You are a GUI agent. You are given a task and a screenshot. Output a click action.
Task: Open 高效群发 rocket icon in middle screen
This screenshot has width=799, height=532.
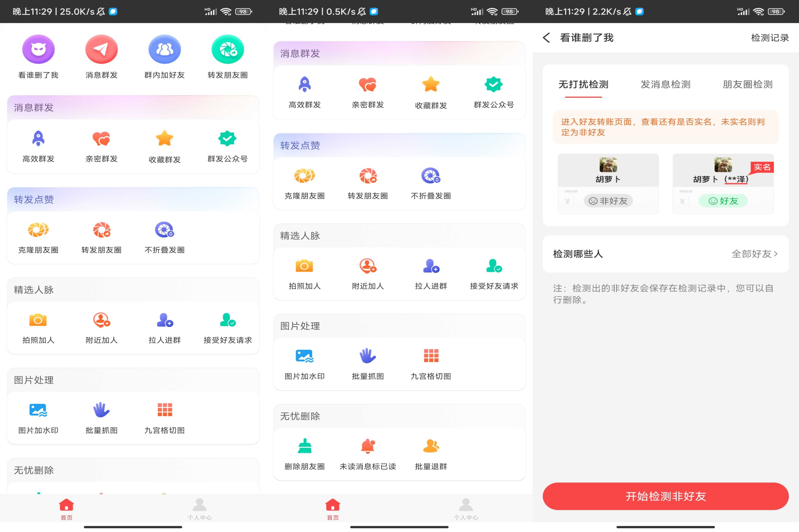(305, 84)
